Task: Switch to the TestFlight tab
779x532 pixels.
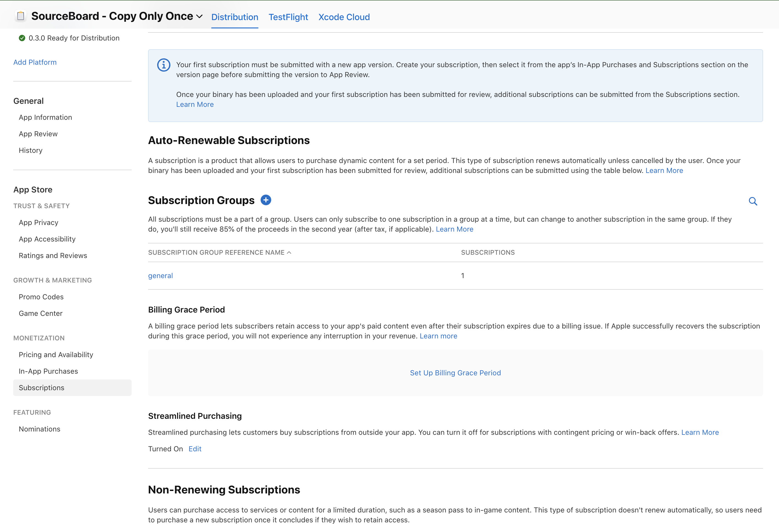Action: point(288,17)
